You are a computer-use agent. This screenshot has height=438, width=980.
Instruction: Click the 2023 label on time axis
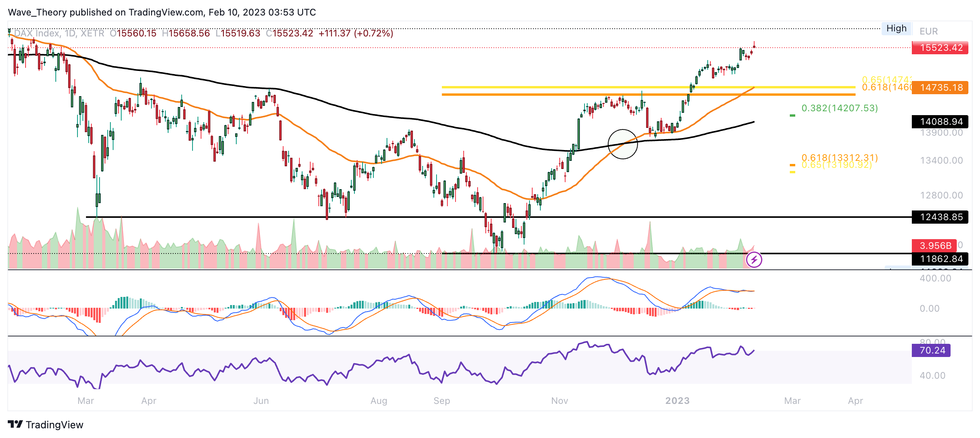coord(677,401)
